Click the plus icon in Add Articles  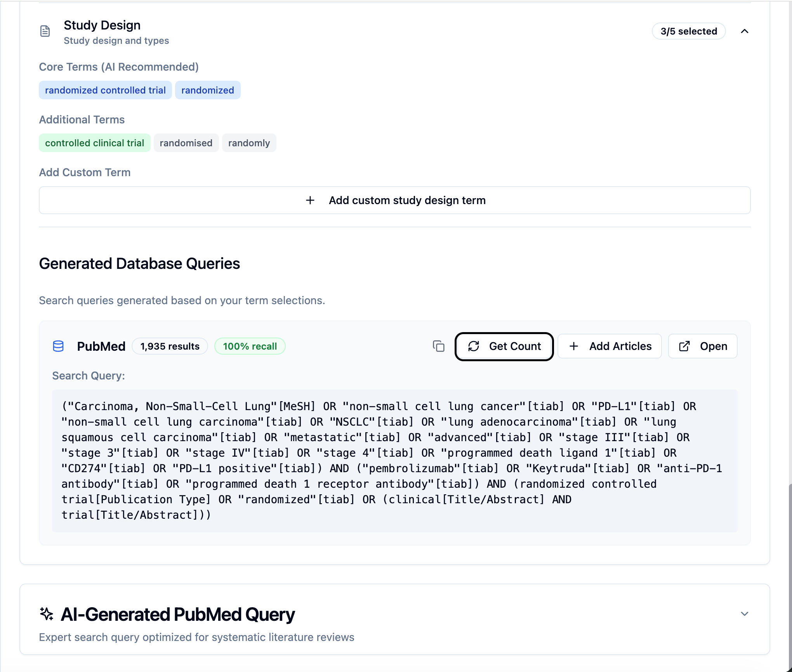(x=574, y=346)
